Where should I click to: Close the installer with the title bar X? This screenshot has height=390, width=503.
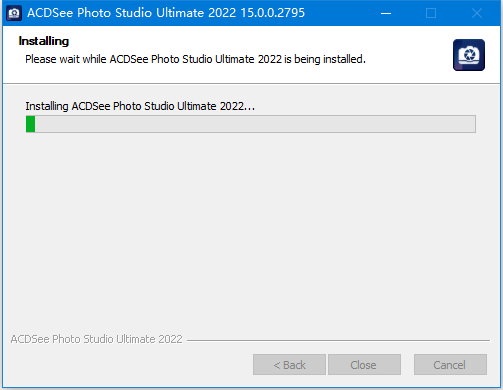(x=477, y=13)
